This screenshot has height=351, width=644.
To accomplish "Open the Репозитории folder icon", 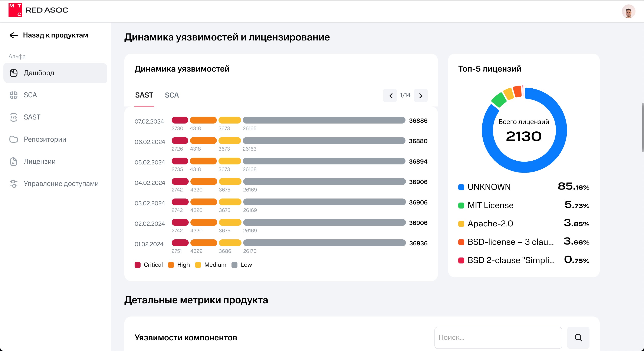I will 14,139.
